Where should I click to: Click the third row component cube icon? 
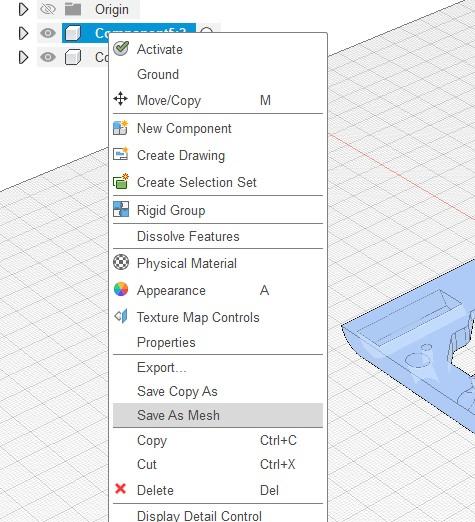73,57
